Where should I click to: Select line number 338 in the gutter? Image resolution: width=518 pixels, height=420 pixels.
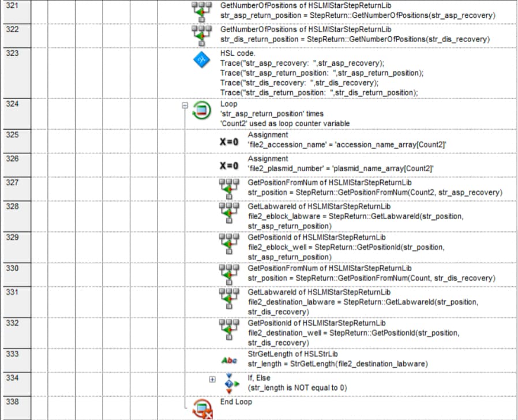(17, 408)
